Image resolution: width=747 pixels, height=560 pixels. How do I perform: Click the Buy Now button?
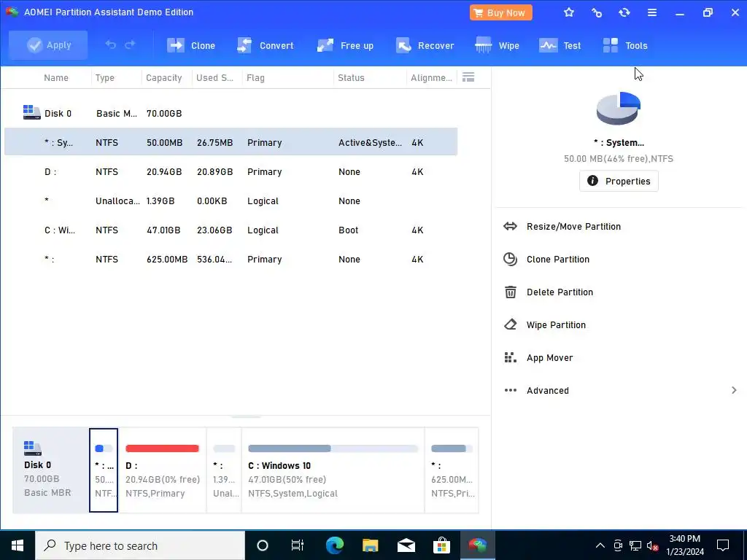[x=500, y=13]
